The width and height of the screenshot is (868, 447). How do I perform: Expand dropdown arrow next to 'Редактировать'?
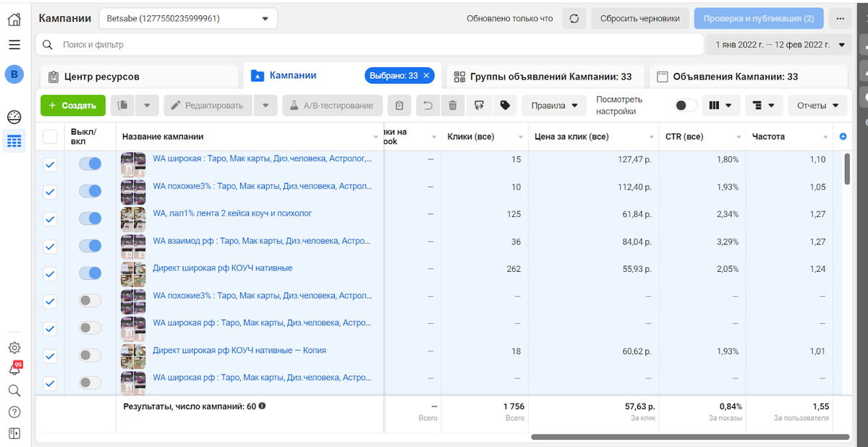pos(265,106)
